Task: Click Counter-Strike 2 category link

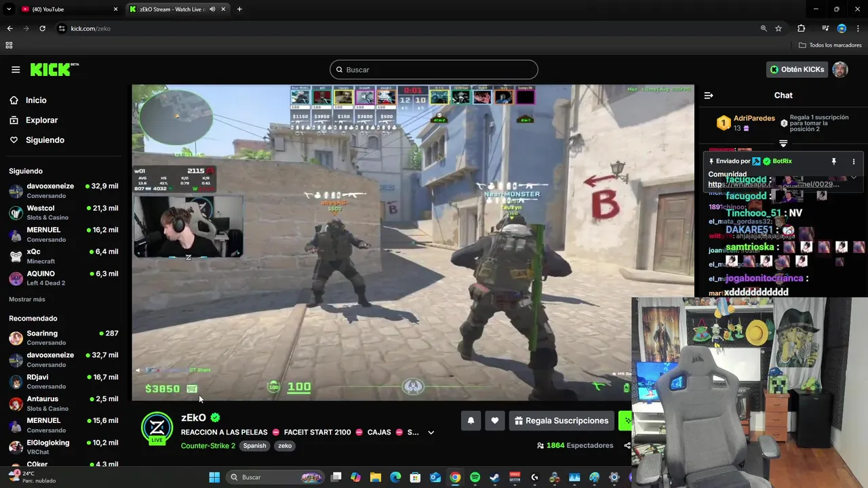Action: click(208, 445)
